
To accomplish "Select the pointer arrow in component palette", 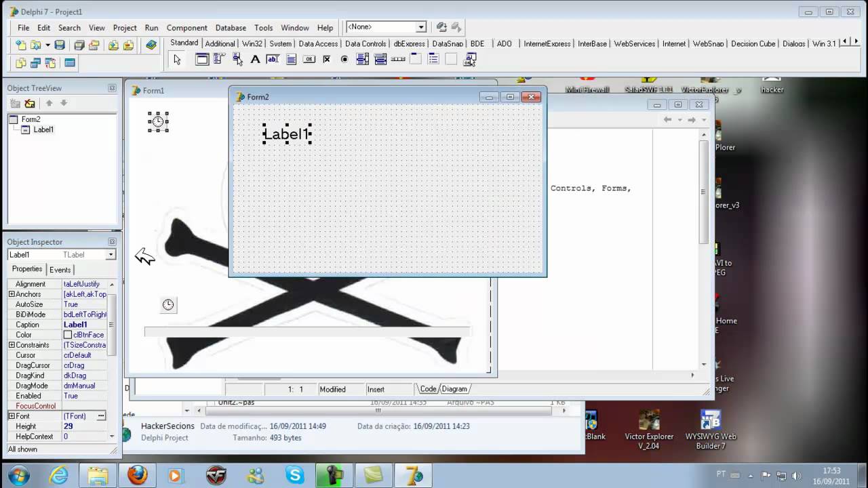I will coord(177,60).
